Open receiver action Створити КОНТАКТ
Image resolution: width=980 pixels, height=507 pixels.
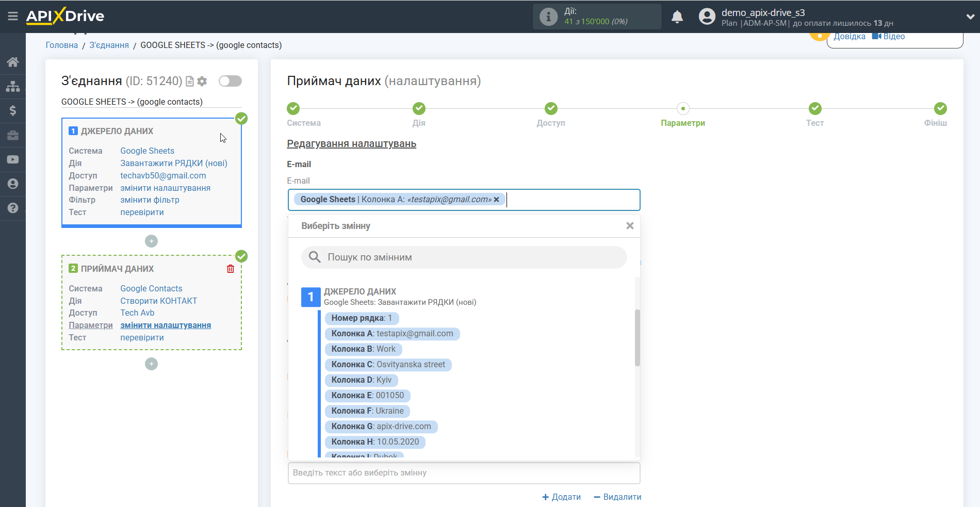pos(159,301)
